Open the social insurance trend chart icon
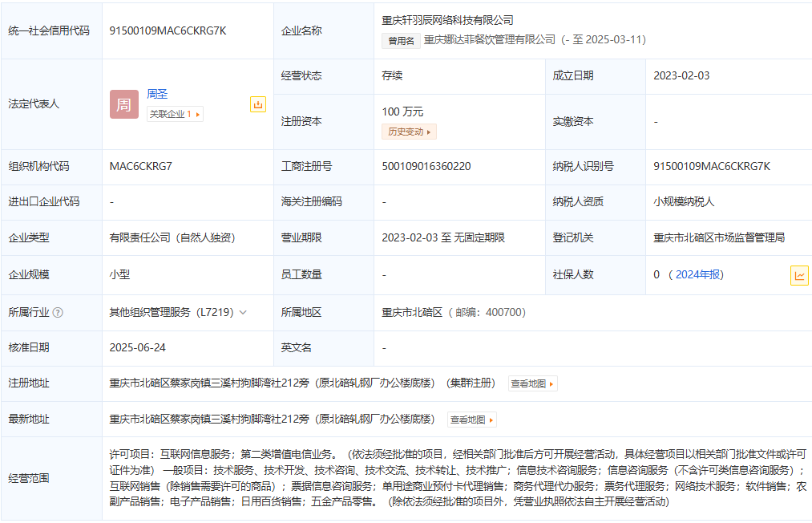The height and width of the screenshot is (523, 812). (x=798, y=275)
